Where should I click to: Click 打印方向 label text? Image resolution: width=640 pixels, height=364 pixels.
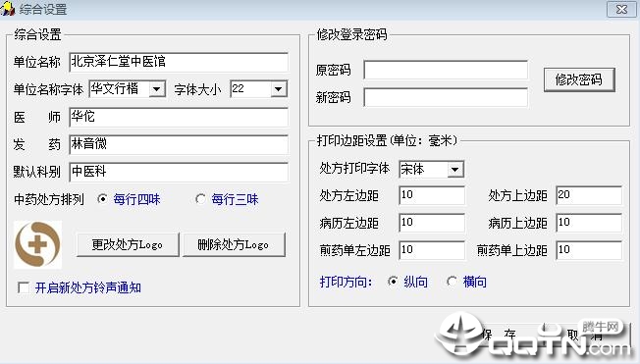pos(346,282)
